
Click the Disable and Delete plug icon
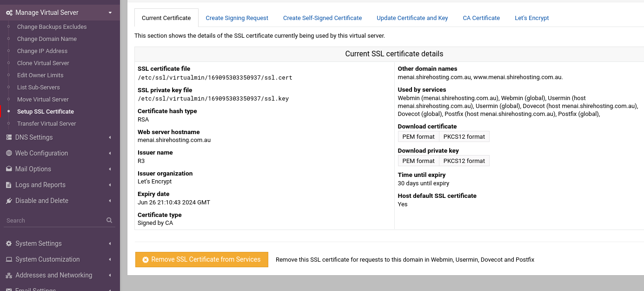tap(9, 201)
